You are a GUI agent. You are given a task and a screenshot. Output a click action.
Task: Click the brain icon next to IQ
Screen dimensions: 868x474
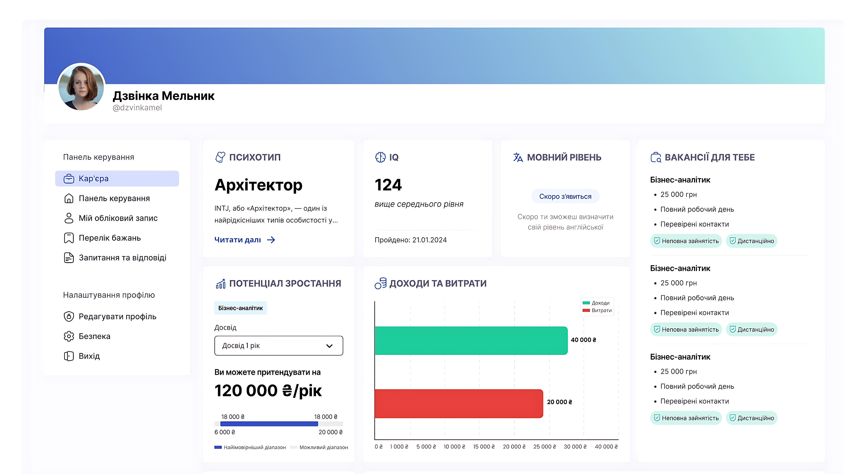click(380, 157)
